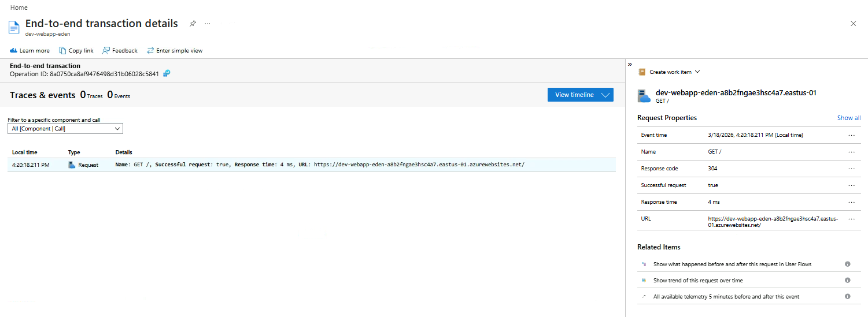Click the info icon for User Flows item

847,264
